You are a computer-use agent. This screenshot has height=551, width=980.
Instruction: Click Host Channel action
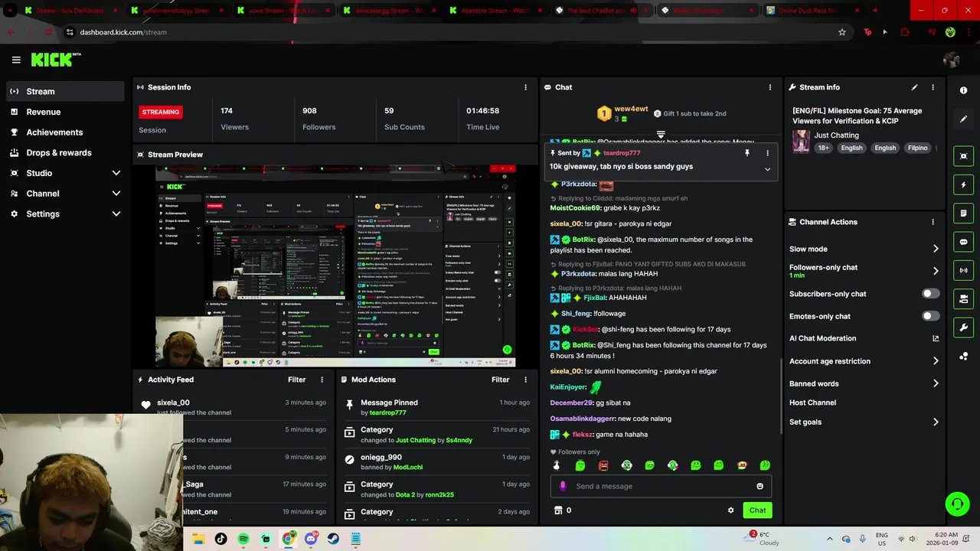pyautogui.click(x=812, y=403)
